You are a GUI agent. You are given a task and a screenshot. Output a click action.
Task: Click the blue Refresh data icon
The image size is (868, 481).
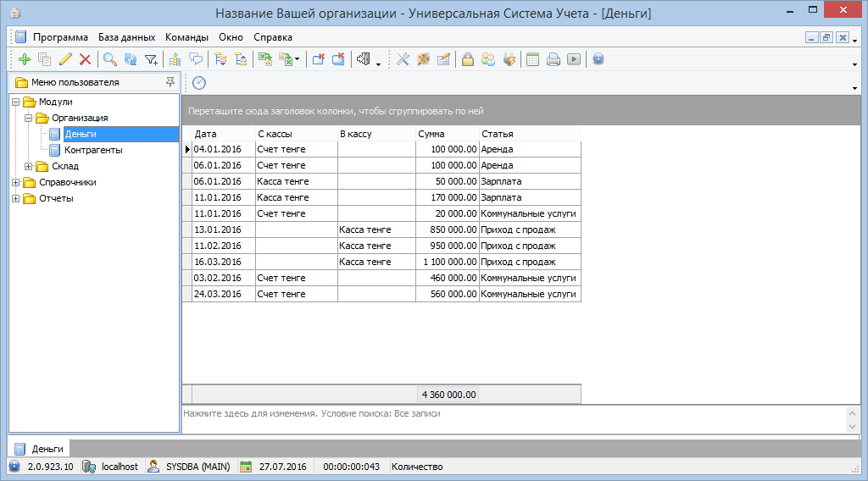(x=131, y=59)
